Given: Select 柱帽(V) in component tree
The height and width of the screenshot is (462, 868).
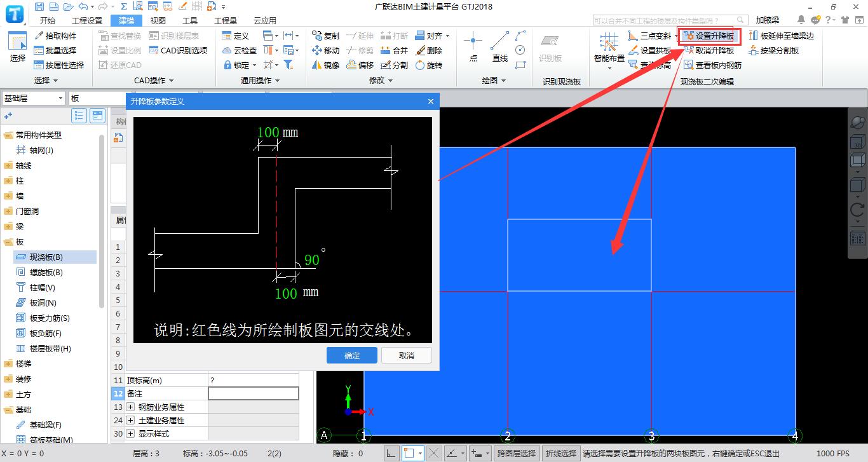Looking at the screenshot, I should (42, 287).
